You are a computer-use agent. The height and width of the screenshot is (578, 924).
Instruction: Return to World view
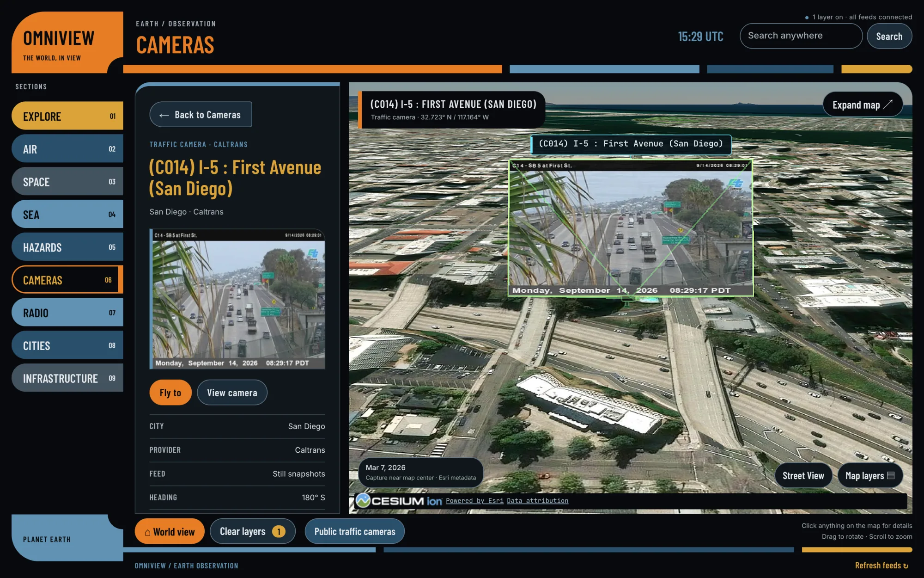170,532
